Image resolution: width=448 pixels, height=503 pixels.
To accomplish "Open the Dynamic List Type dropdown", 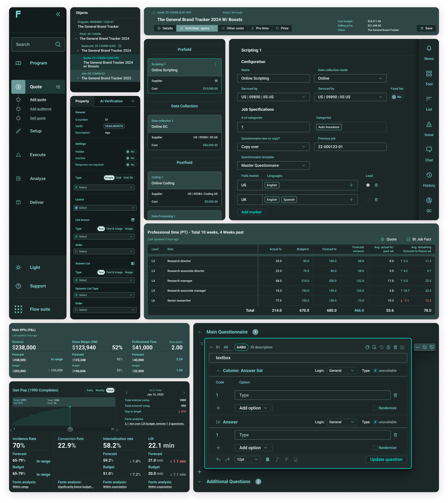I will coord(105,295).
